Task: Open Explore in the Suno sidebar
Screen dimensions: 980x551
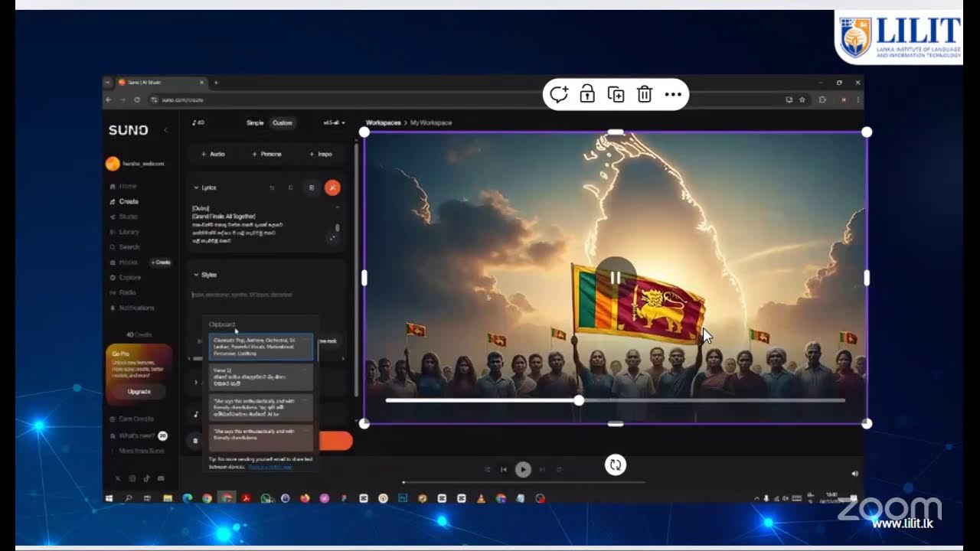Action: pos(126,277)
